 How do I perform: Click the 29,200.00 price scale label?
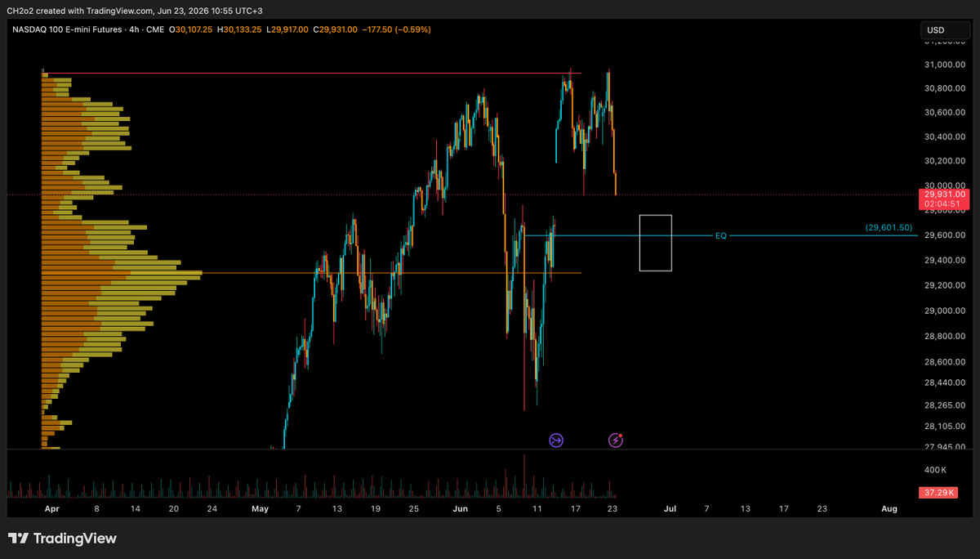point(946,285)
